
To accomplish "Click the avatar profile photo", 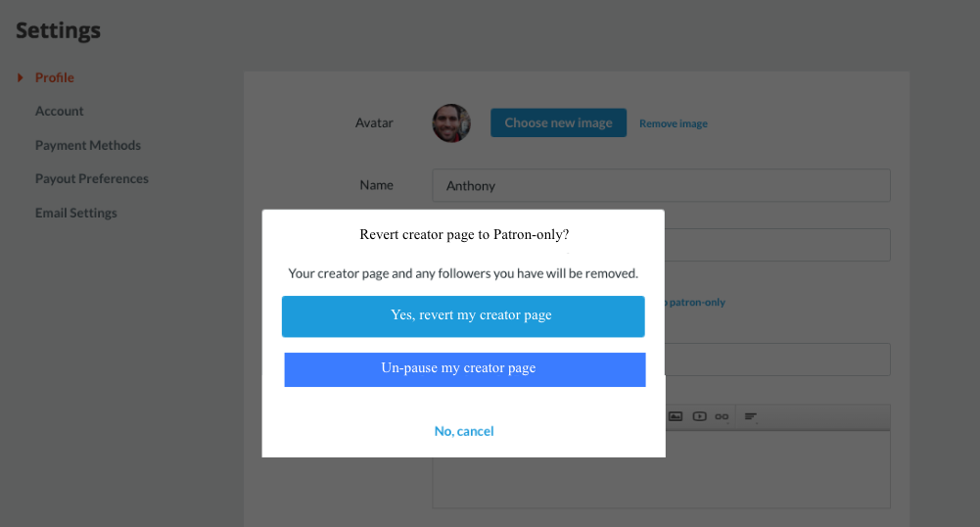I will pos(451,123).
